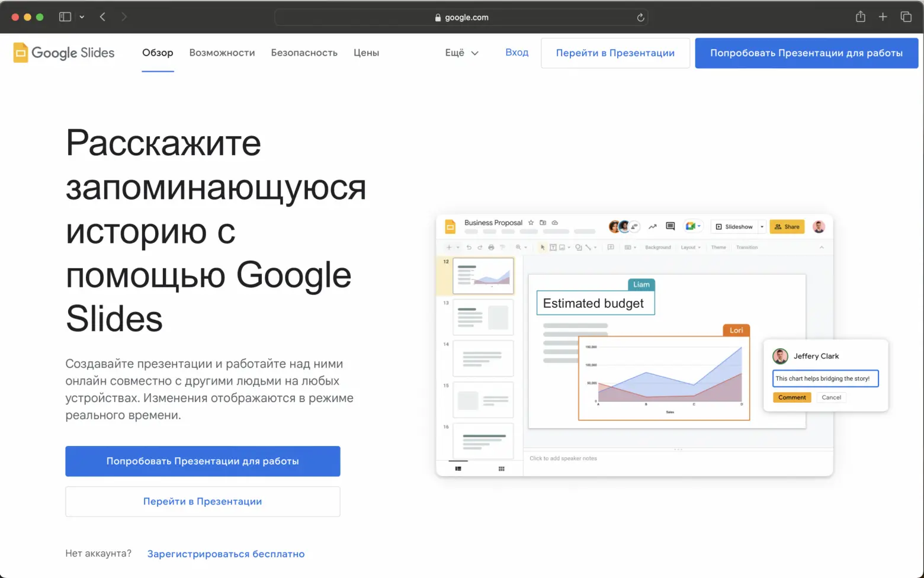Open the Возможности tab
Viewport: 924px width, 578px height.
(x=222, y=53)
